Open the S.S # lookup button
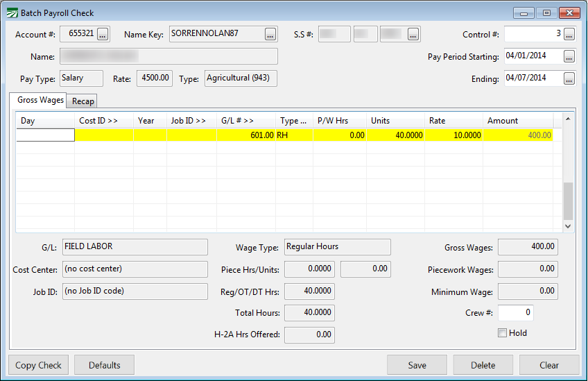The width and height of the screenshot is (588, 381). point(413,34)
